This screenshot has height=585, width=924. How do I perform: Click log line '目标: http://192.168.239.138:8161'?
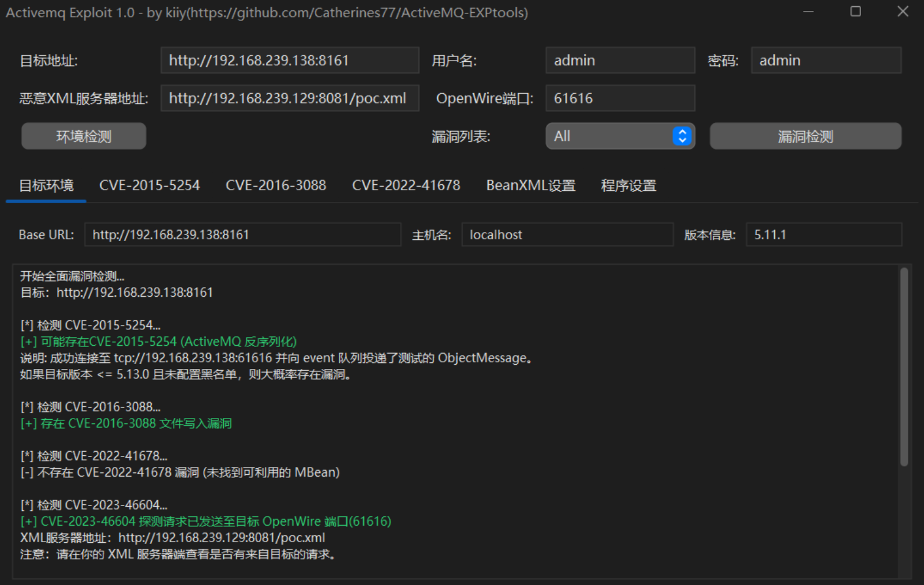[116, 292]
